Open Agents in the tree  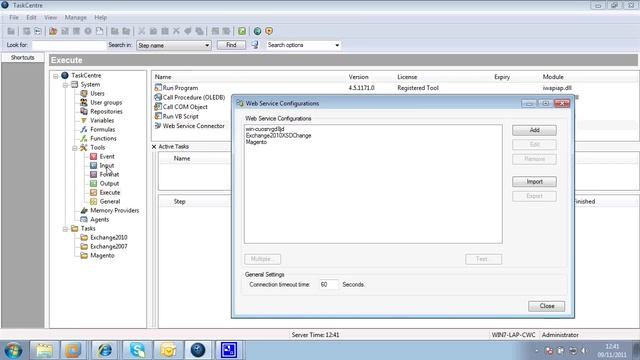(100, 219)
